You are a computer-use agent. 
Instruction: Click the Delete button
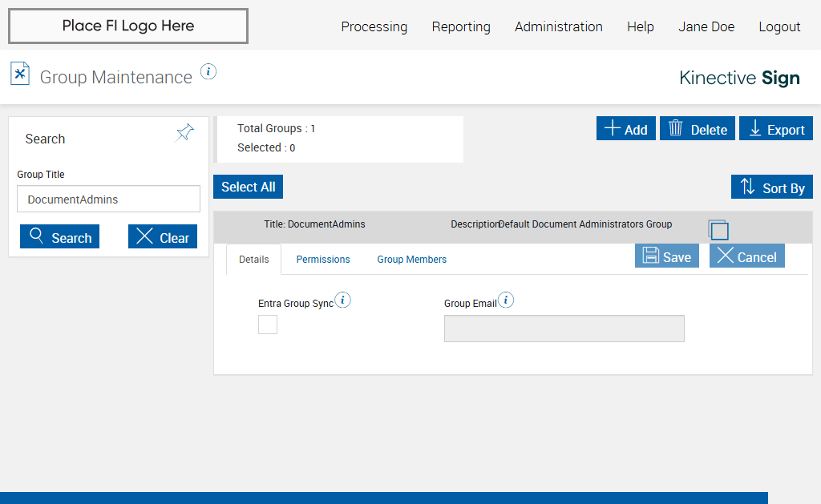click(698, 129)
